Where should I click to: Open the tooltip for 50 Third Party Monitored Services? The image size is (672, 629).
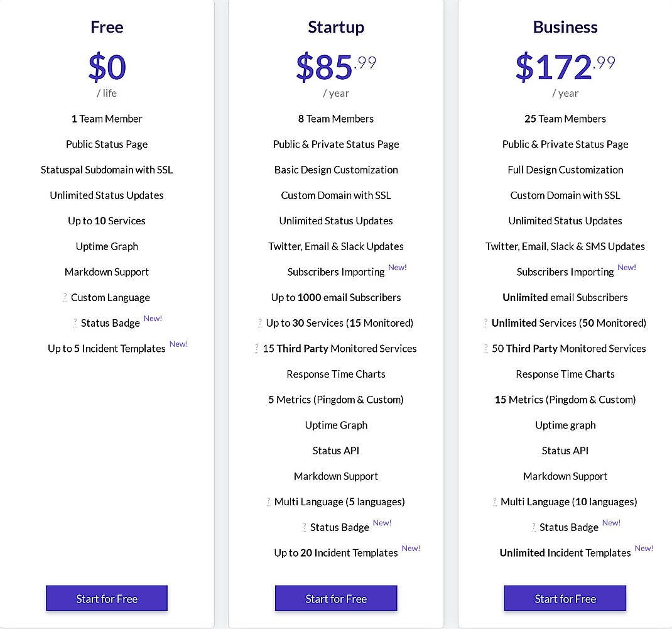pos(485,349)
